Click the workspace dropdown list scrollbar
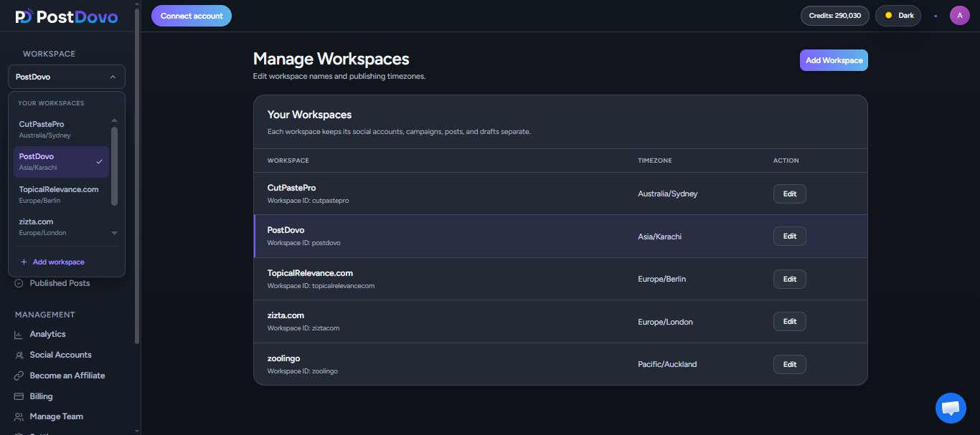Image resolution: width=980 pixels, height=435 pixels. click(x=114, y=166)
